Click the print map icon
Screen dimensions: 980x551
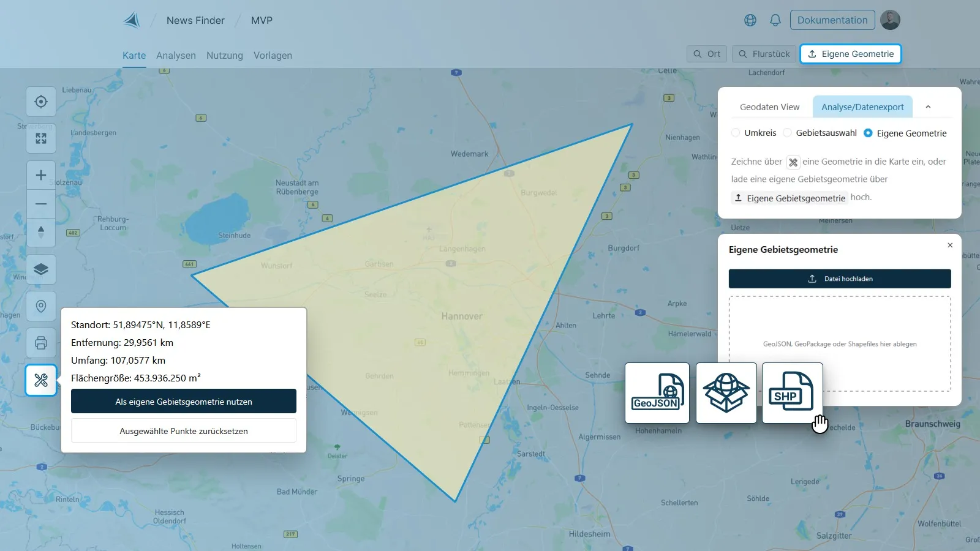(41, 343)
